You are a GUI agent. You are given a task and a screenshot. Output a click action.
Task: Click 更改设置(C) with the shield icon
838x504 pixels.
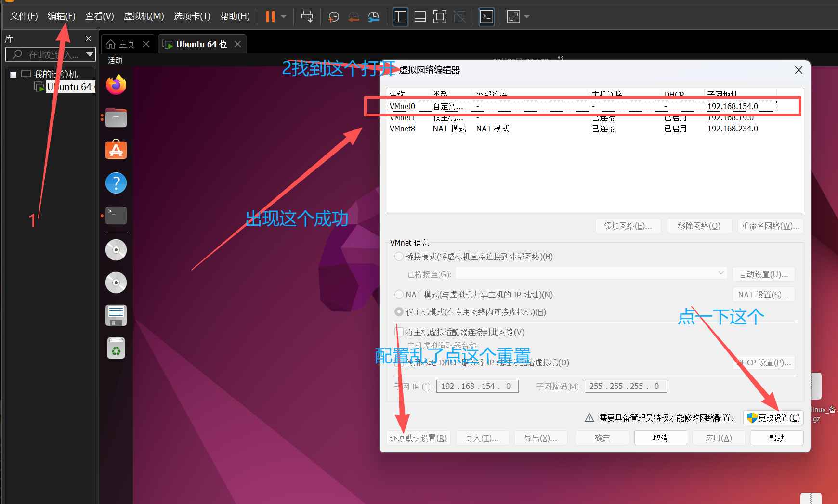click(x=773, y=418)
